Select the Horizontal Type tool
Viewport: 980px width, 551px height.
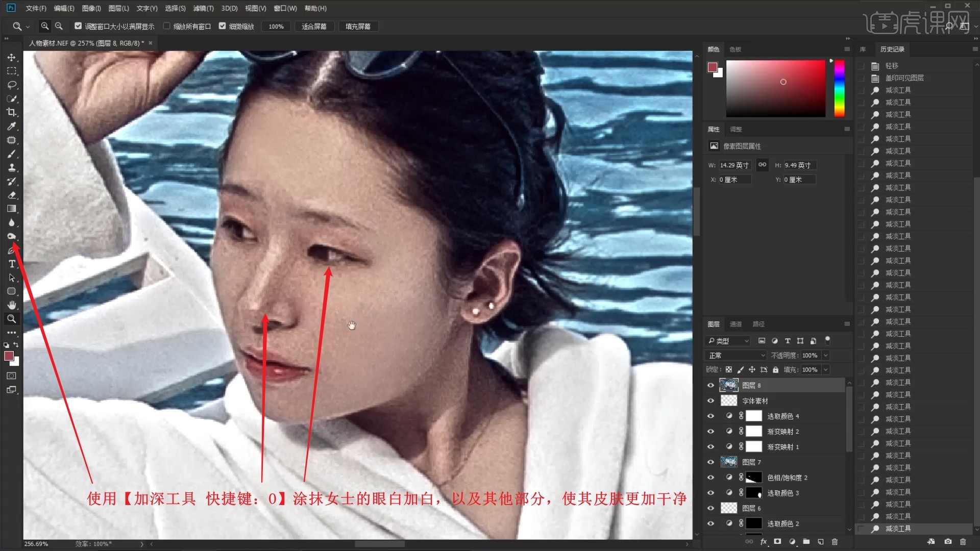pyautogui.click(x=11, y=264)
